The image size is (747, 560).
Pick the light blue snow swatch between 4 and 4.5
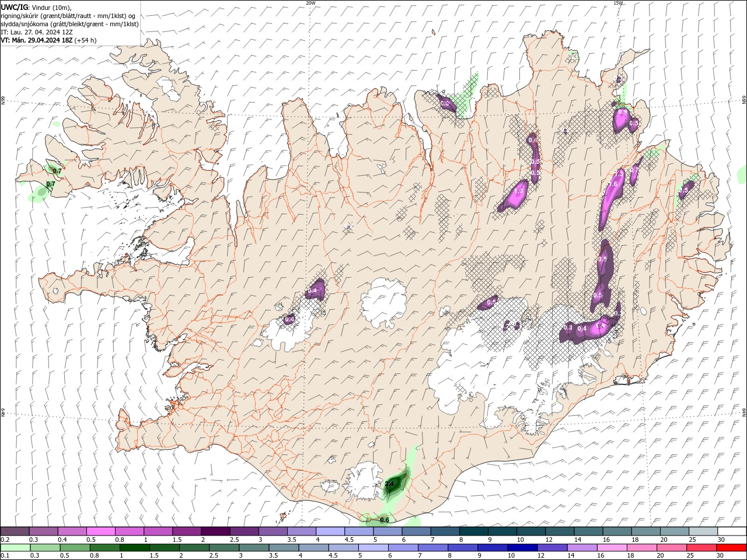pyautogui.click(x=330, y=531)
